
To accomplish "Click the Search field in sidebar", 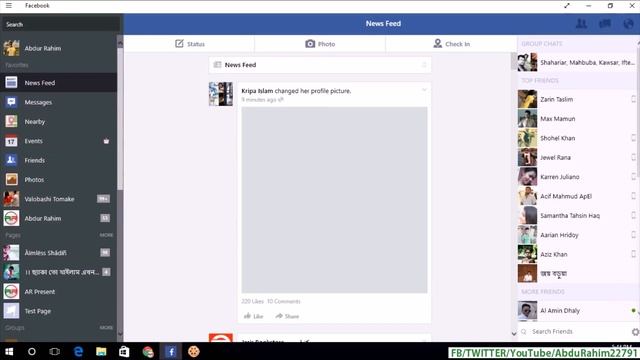I will (x=61, y=24).
